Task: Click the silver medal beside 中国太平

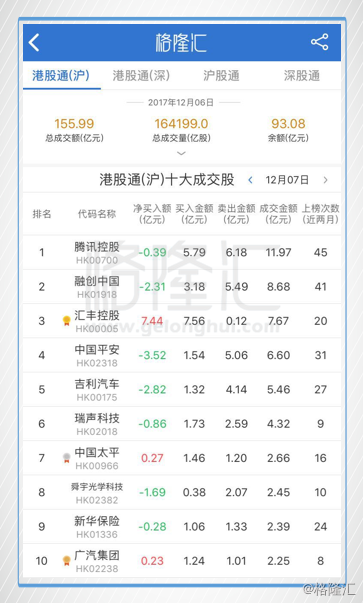Action: tap(67, 458)
